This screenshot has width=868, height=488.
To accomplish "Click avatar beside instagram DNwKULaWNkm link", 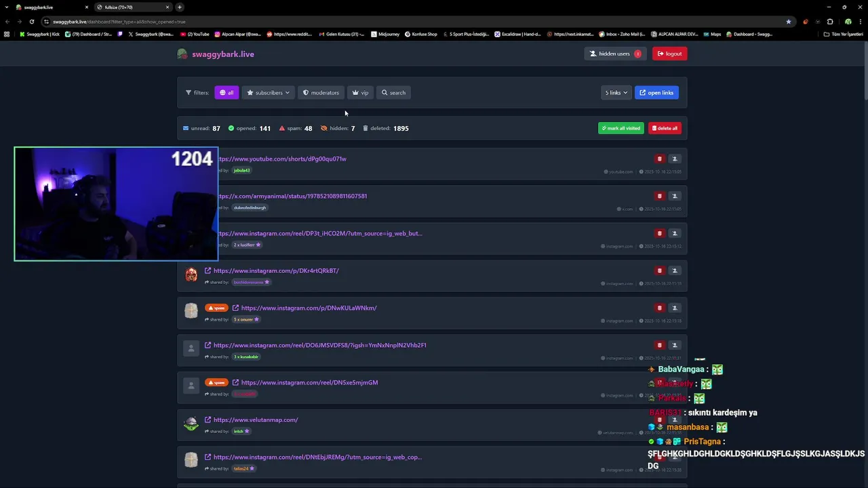I will pos(191,311).
